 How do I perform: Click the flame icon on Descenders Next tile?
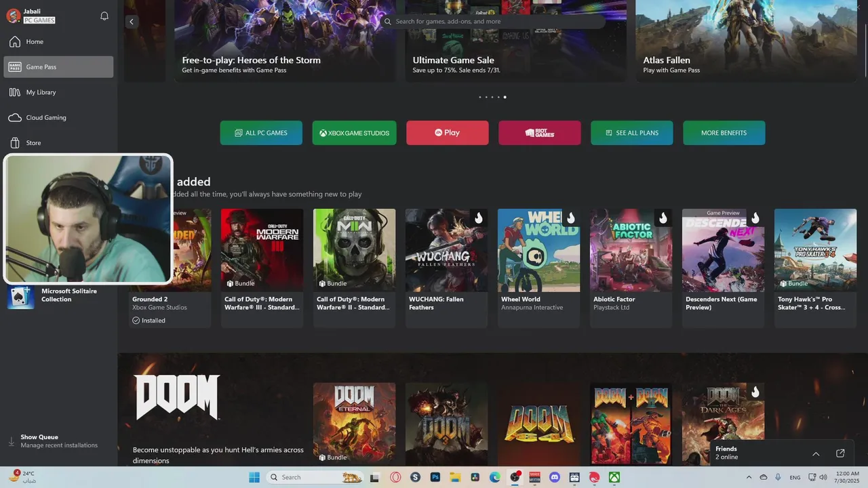(x=755, y=218)
